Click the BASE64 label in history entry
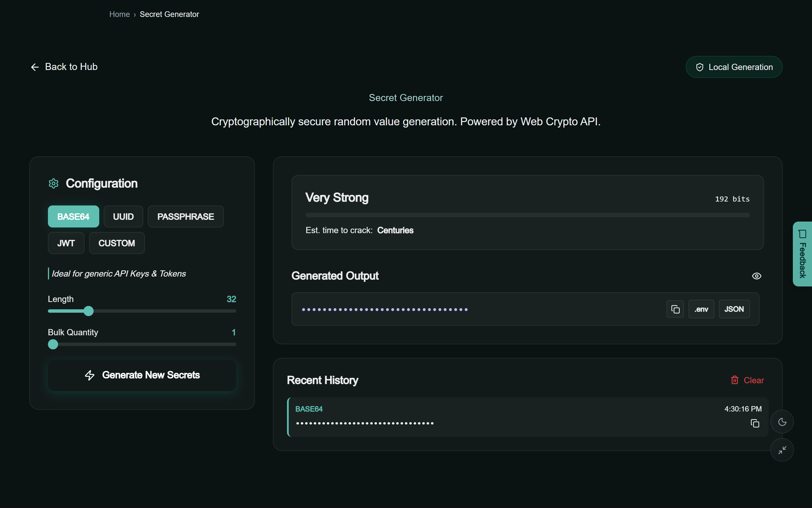Image resolution: width=812 pixels, height=508 pixels. [309, 409]
